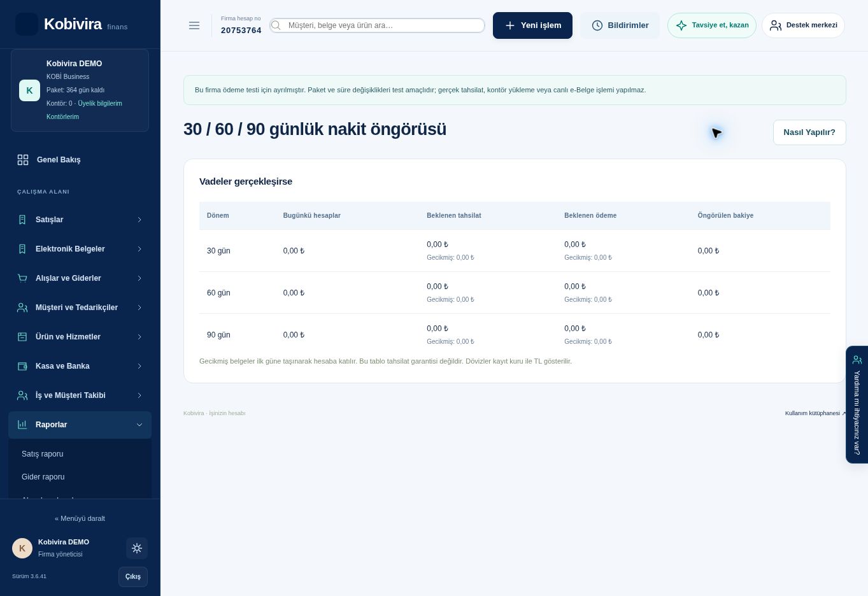Click the Nasıl Yapılır? button
The width and height of the screenshot is (868, 596).
coord(809,132)
